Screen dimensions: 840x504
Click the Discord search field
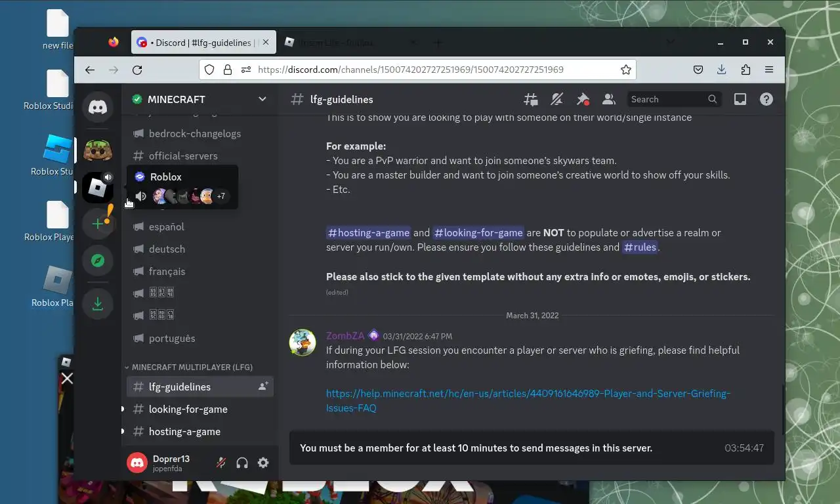point(674,99)
